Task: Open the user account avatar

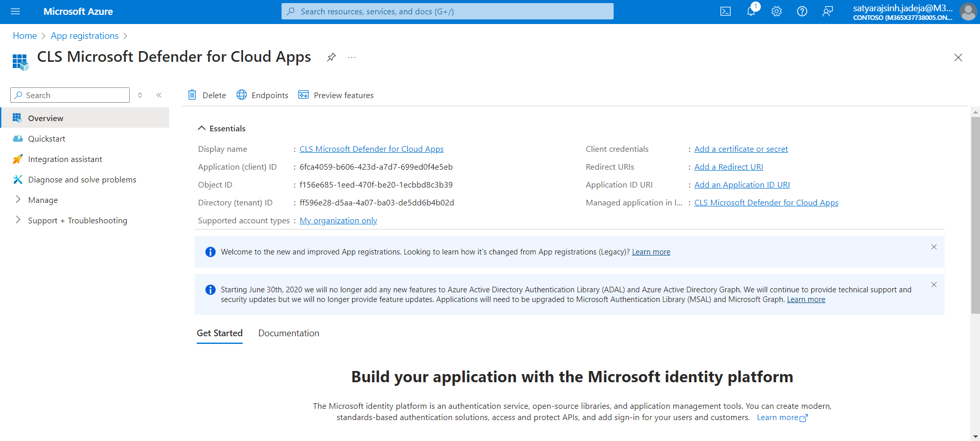Action: pyautogui.click(x=968, y=11)
